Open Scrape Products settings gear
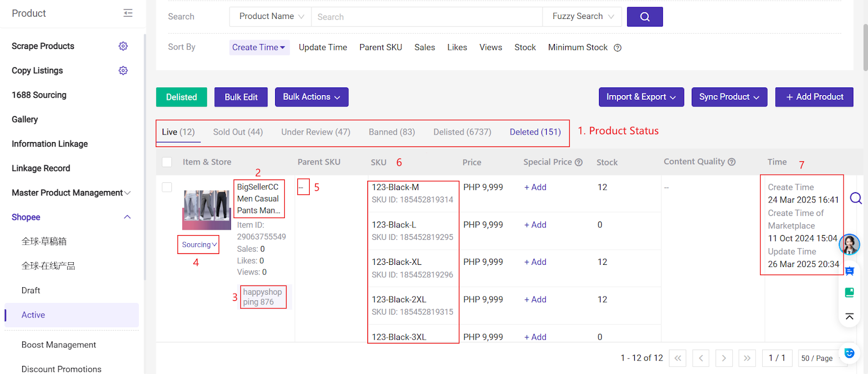 [x=123, y=46]
